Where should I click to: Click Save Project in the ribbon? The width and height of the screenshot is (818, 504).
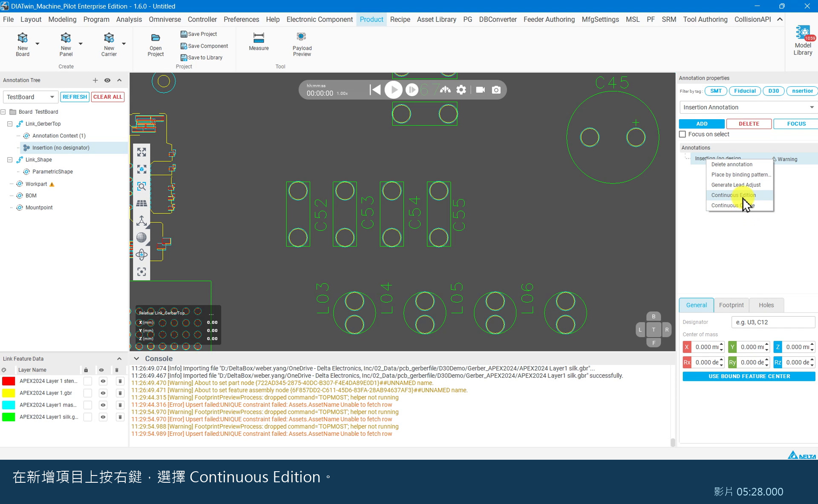click(199, 34)
